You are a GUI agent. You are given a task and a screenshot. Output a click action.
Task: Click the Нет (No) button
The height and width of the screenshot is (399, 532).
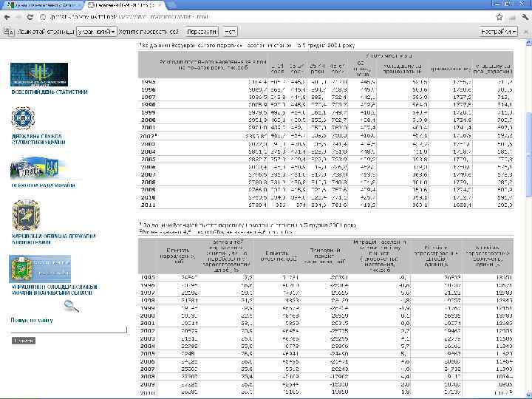click(230, 32)
